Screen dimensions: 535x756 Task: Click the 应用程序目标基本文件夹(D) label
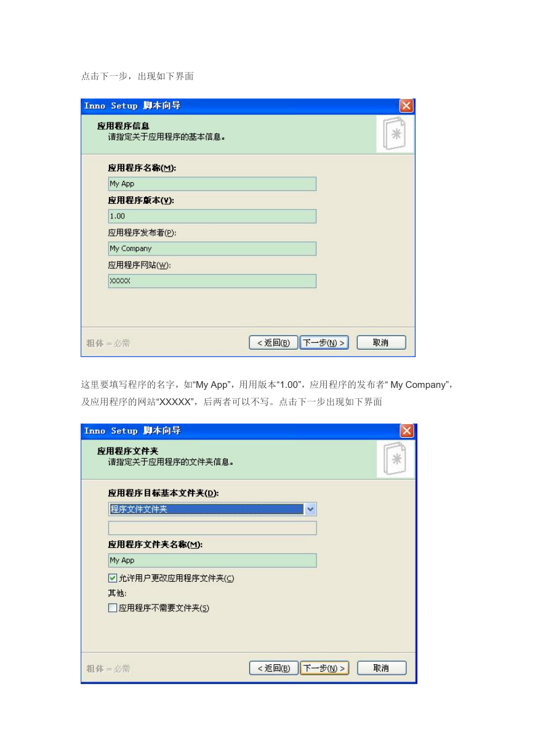pyautogui.click(x=164, y=493)
